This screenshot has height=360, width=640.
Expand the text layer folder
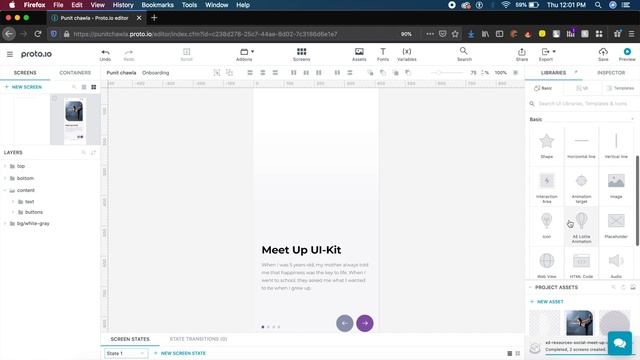point(13,202)
